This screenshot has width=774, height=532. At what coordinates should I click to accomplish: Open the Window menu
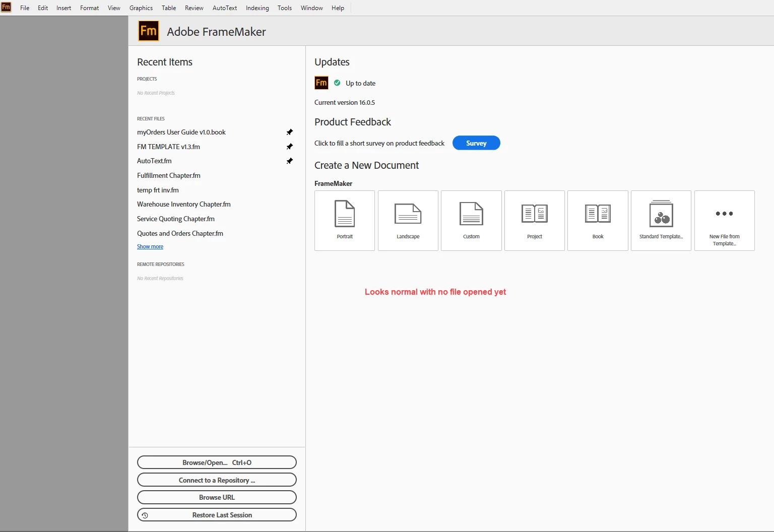(312, 8)
